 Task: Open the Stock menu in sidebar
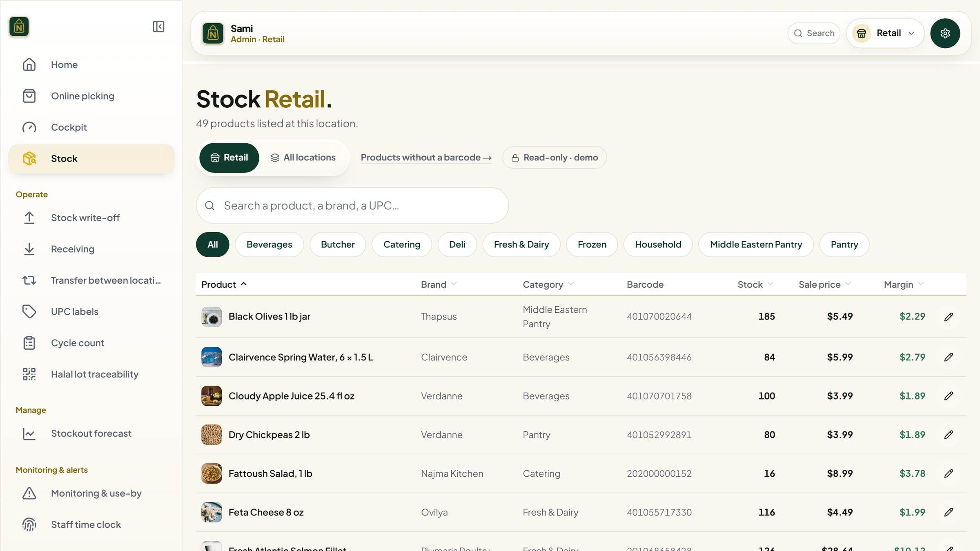point(91,159)
